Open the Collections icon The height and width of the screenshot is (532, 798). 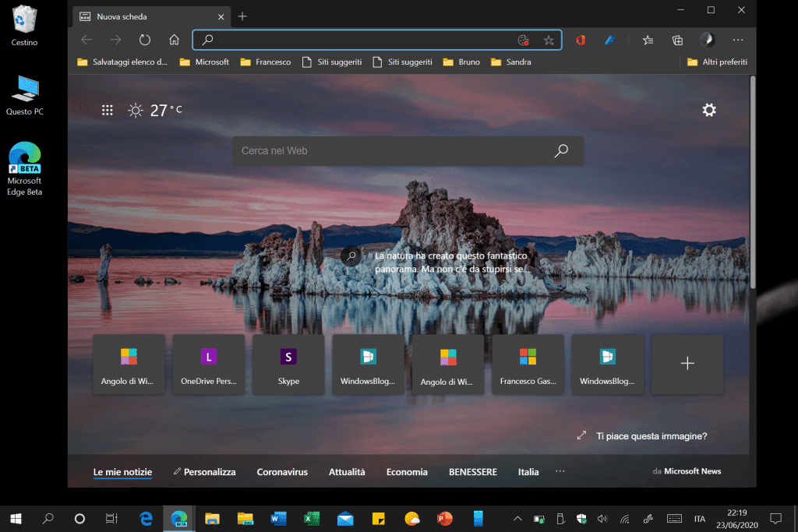(678, 40)
